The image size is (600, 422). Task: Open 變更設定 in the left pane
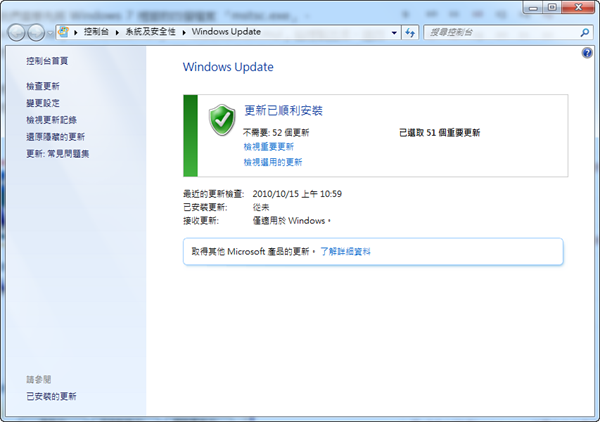point(43,103)
